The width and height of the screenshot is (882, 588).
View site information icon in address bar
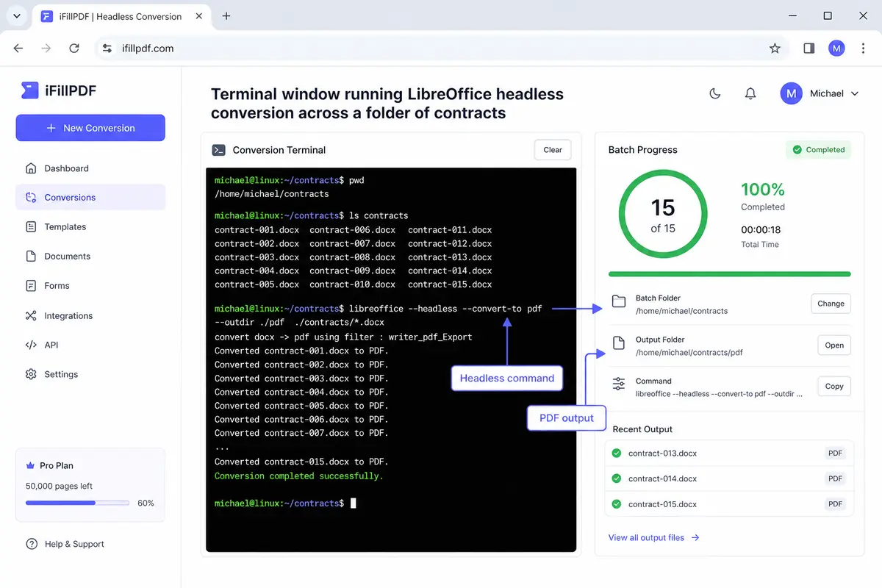click(x=107, y=49)
